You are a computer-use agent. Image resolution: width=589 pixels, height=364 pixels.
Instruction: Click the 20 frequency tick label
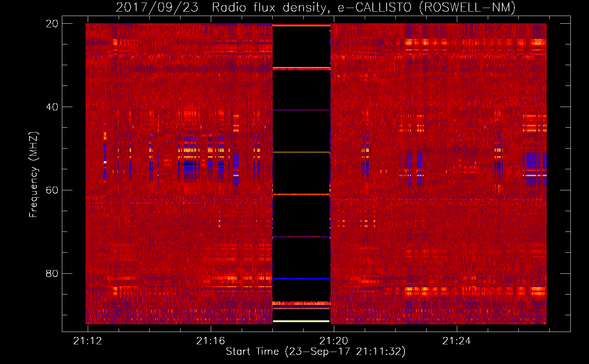tap(52, 24)
